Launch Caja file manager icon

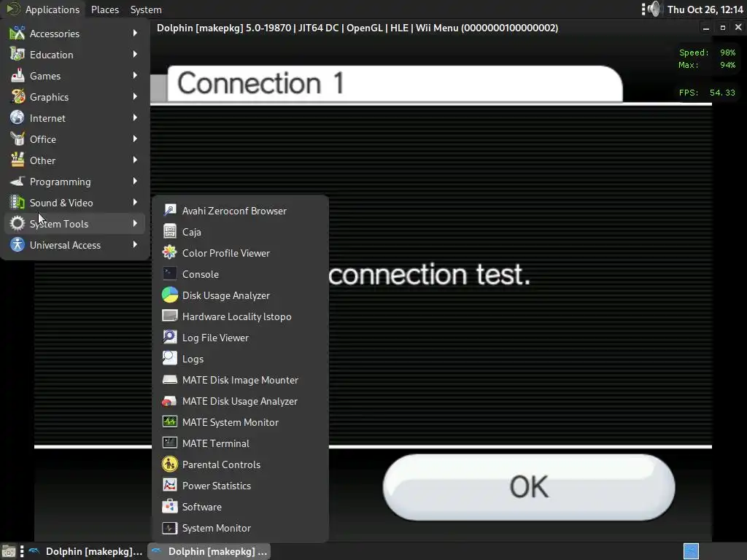point(169,232)
